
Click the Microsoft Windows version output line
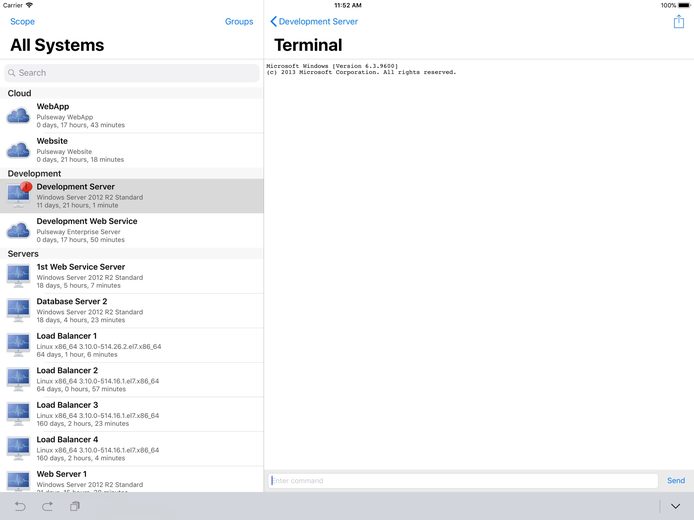332,66
